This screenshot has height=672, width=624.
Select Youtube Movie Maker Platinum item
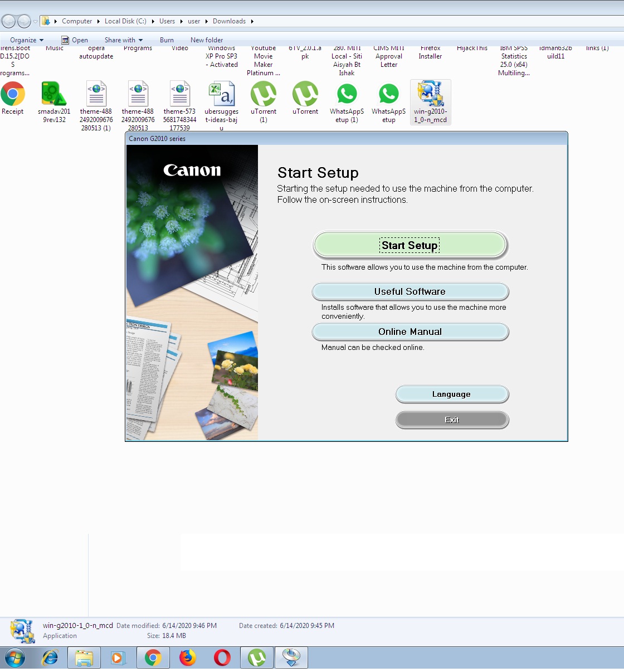(264, 61)
